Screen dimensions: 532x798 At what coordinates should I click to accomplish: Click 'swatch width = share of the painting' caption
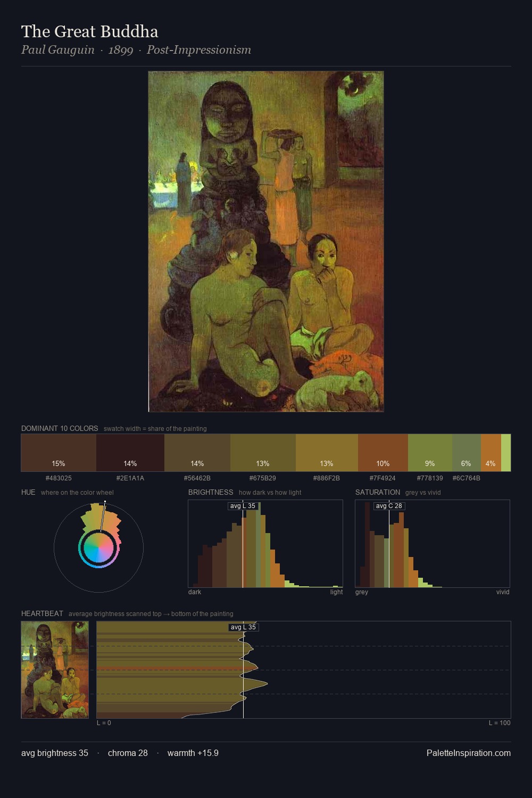155,428
